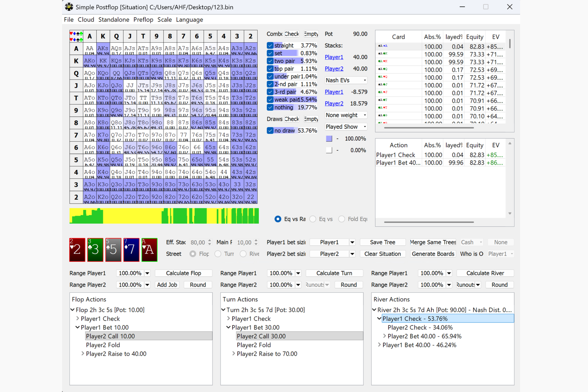Viewport: 588px width, 392px height.
Task: Expand Player2 Raise to 40.00 in Flop Actions
Action: (x=83, y=354)
